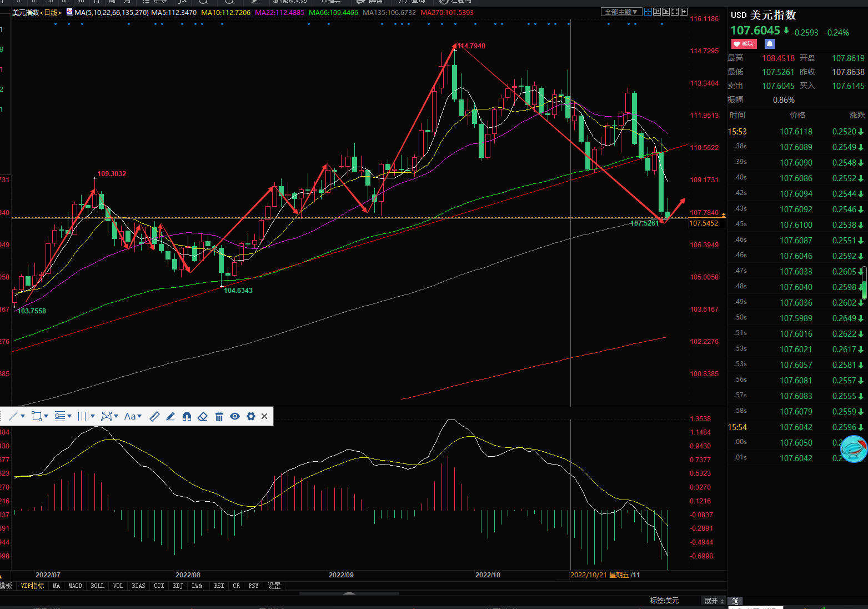Click the 模板 template tab
Screen dimensions: 868x609
(x=6, y=586)
